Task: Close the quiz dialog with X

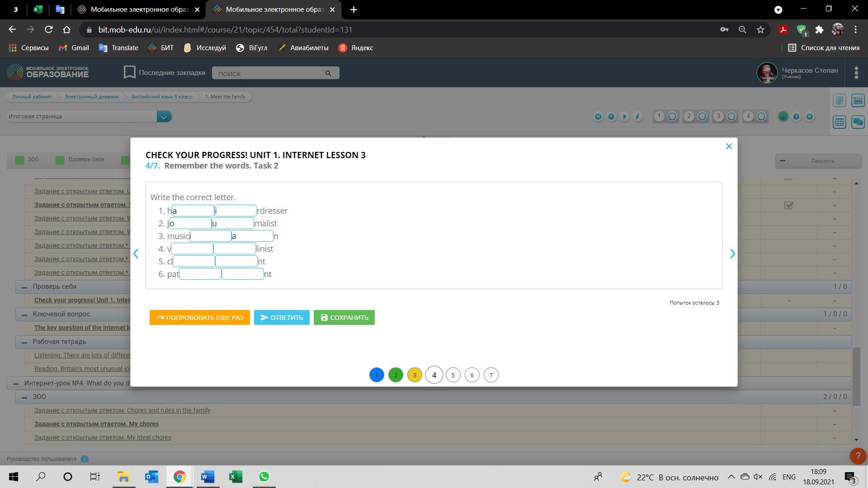Action: click(x=728, y=146)
